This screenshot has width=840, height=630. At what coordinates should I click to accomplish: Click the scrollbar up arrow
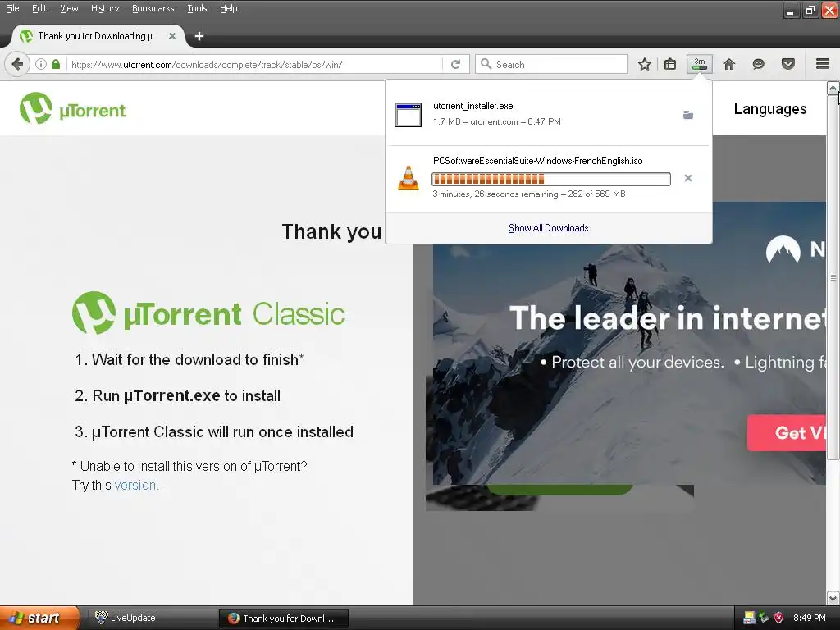click(833, 87)
